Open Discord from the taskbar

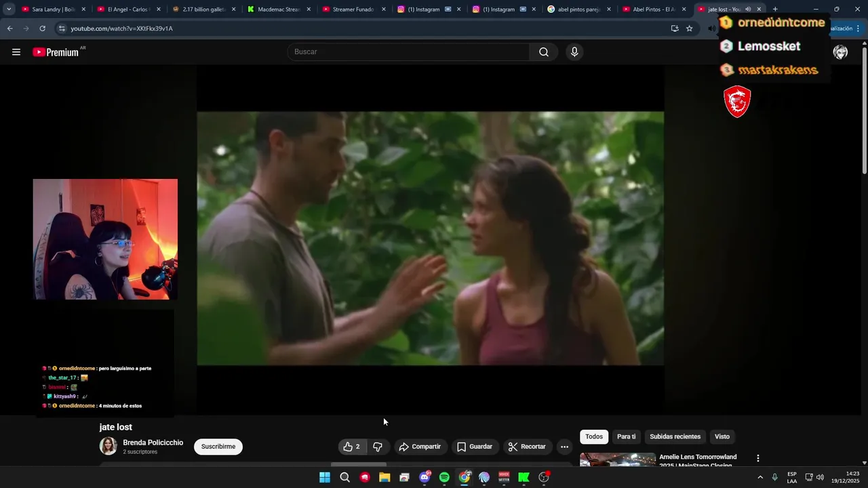[x=425, y=477]
